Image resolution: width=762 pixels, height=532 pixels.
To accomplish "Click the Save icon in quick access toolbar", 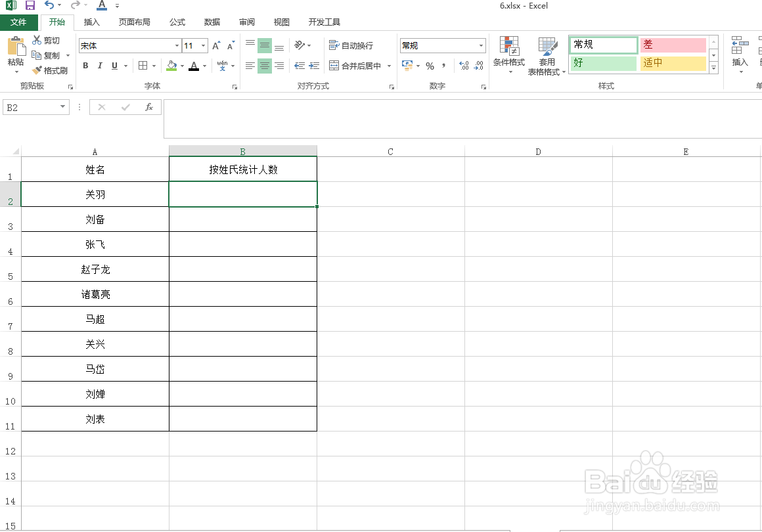I will tap(30, 6).
